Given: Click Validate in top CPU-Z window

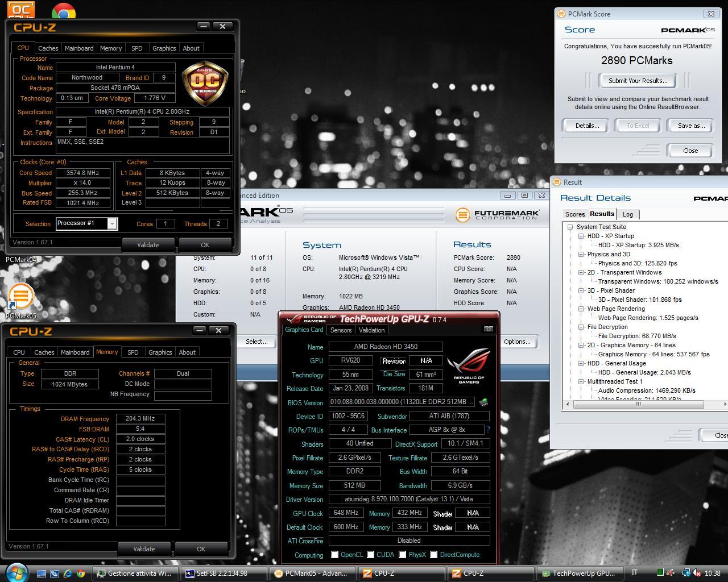Looking at the screenshot, I should (148, 245).
